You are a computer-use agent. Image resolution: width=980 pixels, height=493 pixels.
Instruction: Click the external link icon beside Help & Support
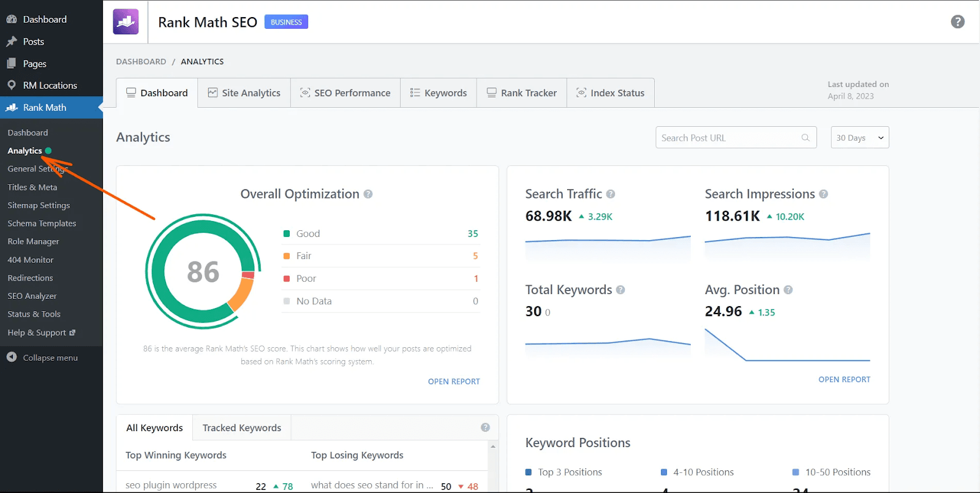[72, 333]
